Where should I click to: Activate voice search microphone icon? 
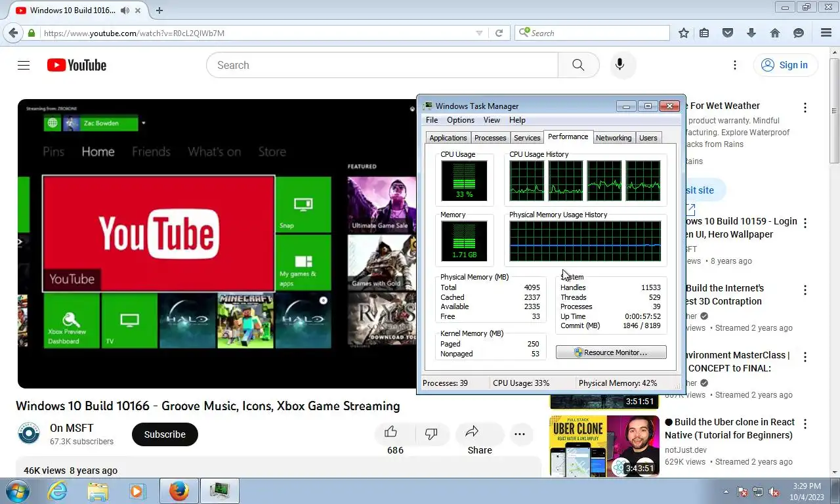point(619,65)
